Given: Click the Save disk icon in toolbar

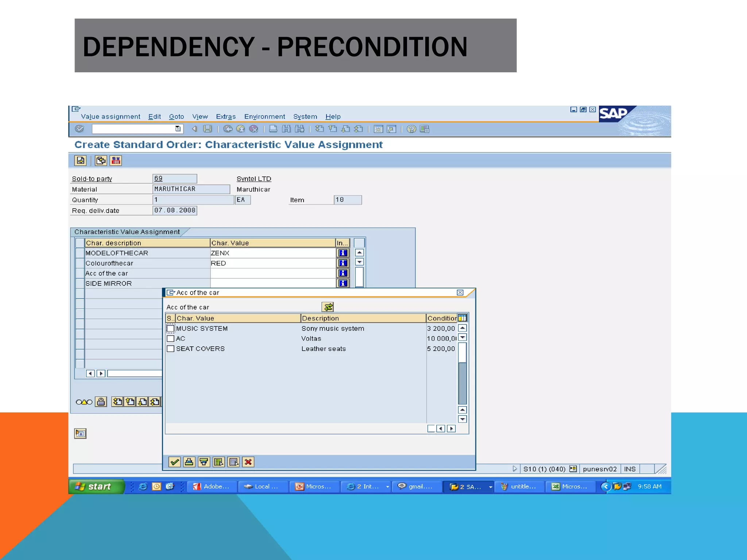Looking at the screenshot, I should [208, 129].
